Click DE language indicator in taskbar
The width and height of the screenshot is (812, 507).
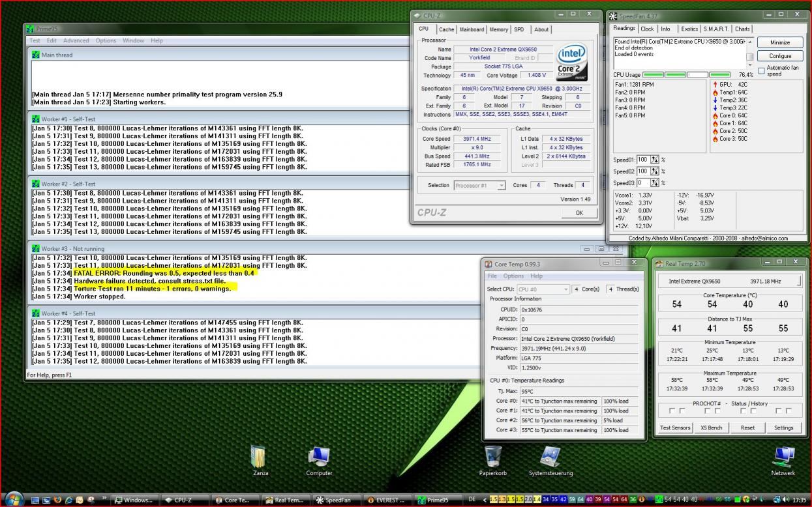pos(472,499)
